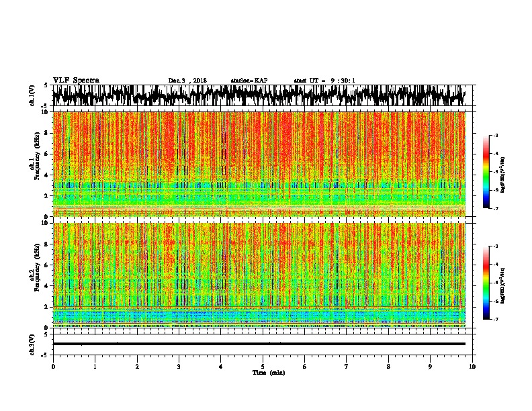Screen dimensions: 532x411
Task: Click tick label 6 on Time axis
Action: coord(305,367)
